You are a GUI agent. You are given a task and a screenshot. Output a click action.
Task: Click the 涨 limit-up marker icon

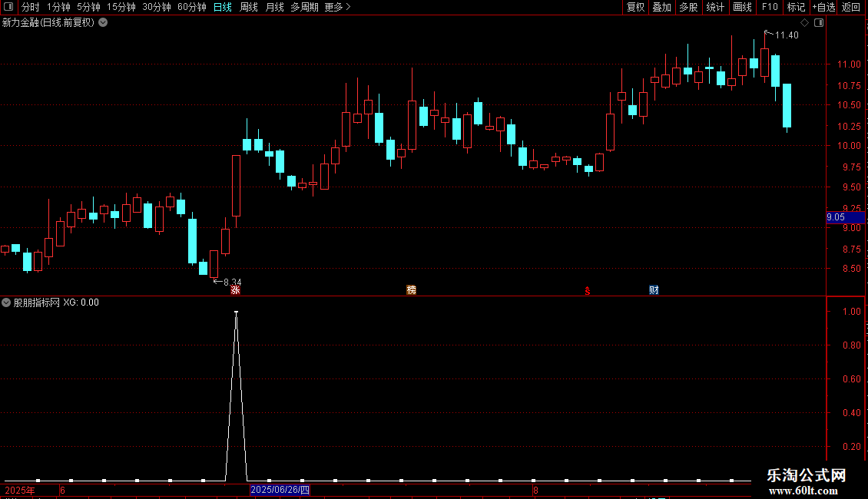(x=235, y=290)
